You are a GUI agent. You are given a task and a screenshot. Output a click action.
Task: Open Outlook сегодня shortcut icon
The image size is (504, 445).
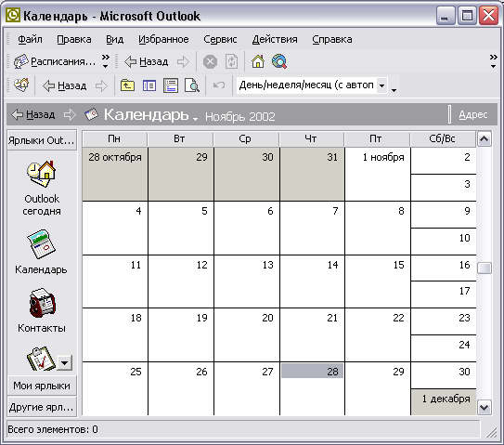click(42, 173)
